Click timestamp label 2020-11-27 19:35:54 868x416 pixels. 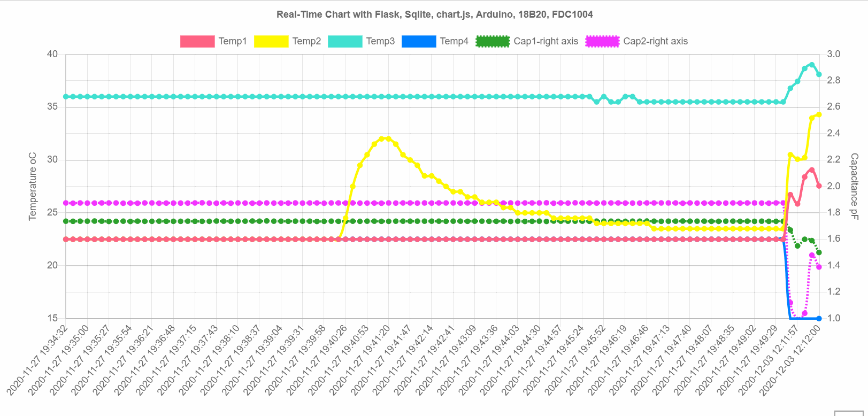(x=102, y=360)
